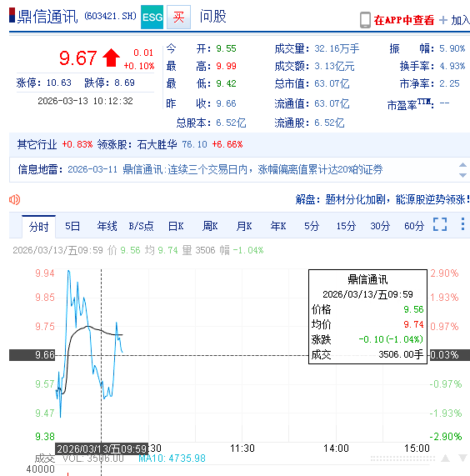Select the 5分 interval tab
470x476 pixels.
pos(312,226)
